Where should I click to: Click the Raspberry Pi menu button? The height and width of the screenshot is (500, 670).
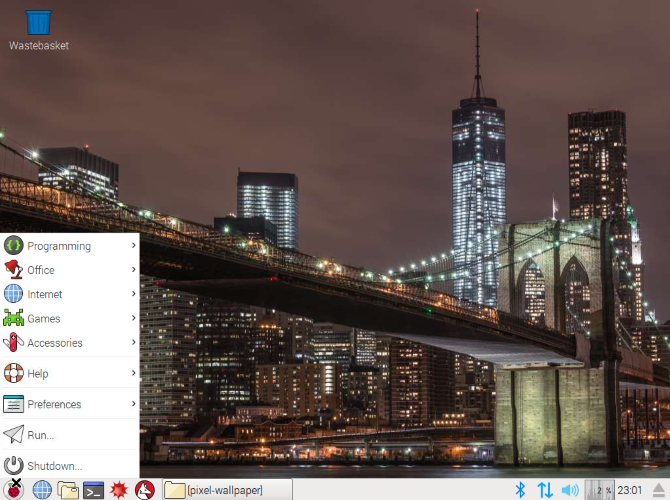(x=14, y=489)
